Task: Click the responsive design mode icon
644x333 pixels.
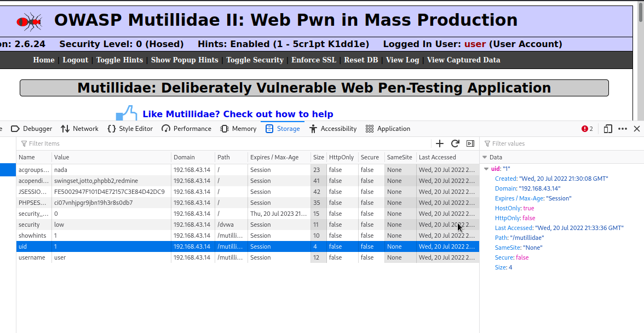Action: [608, 129]
